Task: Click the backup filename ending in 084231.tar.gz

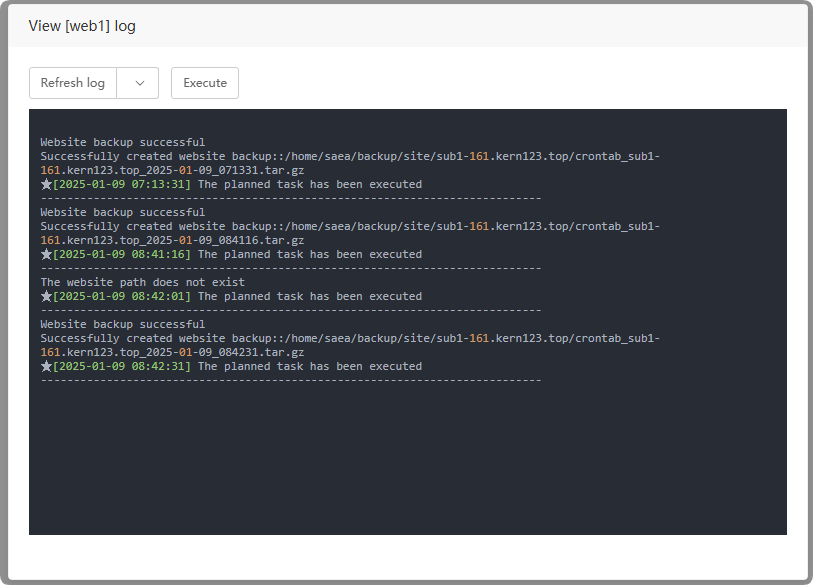Action: click(172, 352)
